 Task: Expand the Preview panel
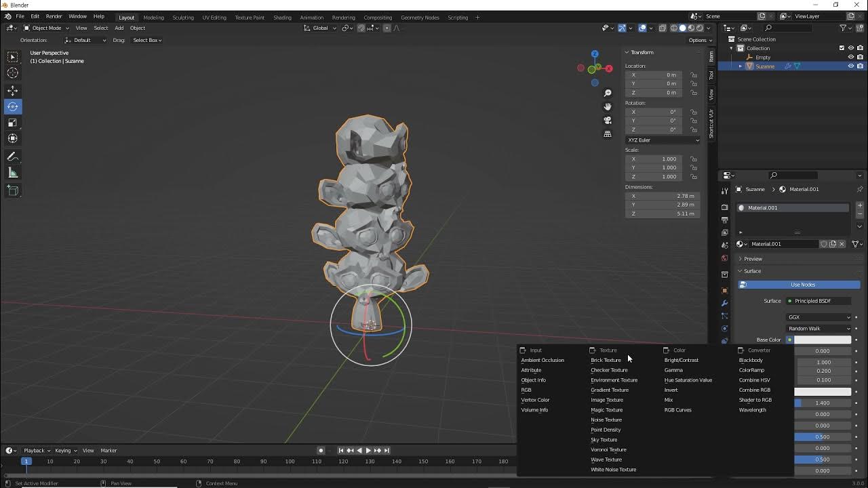(753, 259)
